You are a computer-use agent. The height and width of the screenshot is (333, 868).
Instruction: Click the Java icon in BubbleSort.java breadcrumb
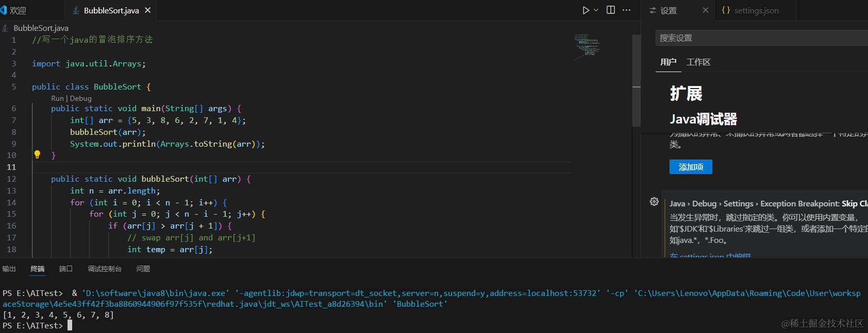5,28
